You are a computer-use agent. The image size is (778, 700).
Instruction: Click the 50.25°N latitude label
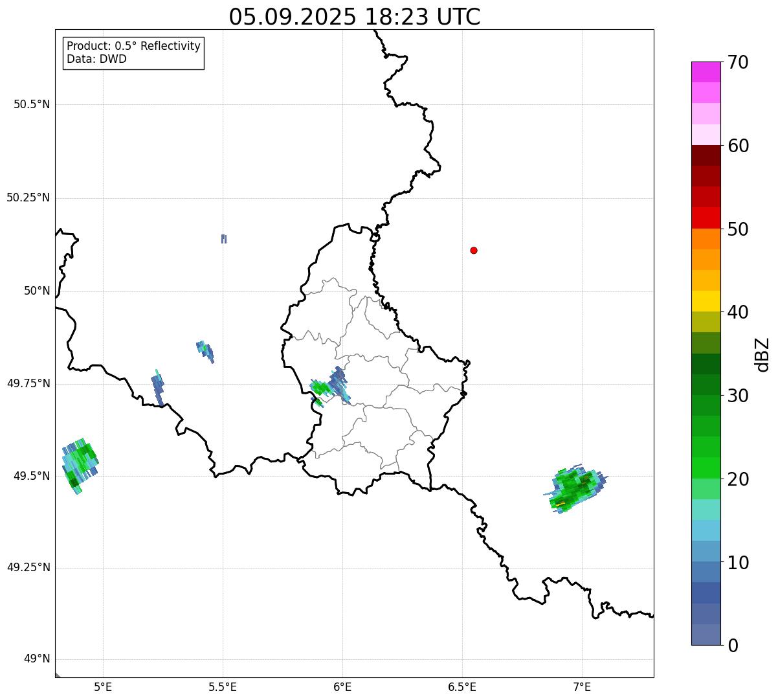[28, 198]
